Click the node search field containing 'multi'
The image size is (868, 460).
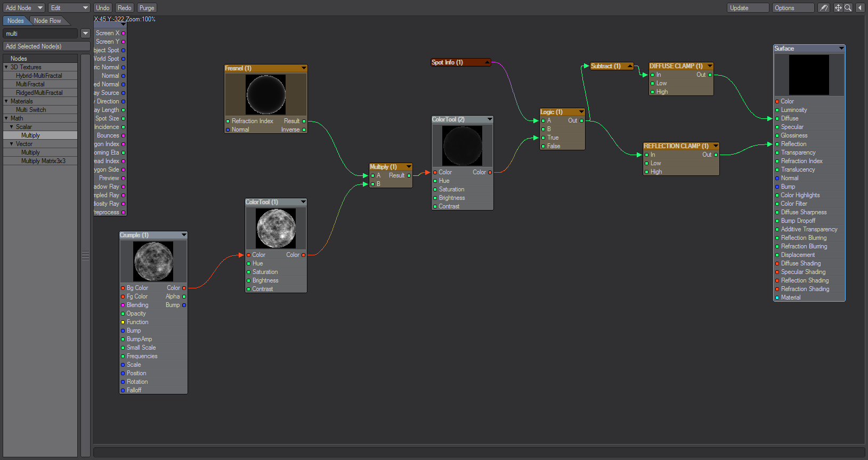coord(41,34)
